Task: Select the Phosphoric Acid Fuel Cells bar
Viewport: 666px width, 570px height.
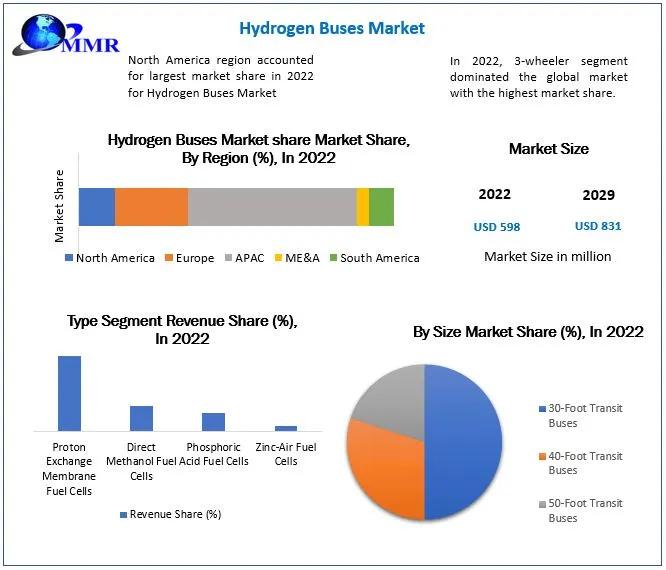Action: point(213,422)
